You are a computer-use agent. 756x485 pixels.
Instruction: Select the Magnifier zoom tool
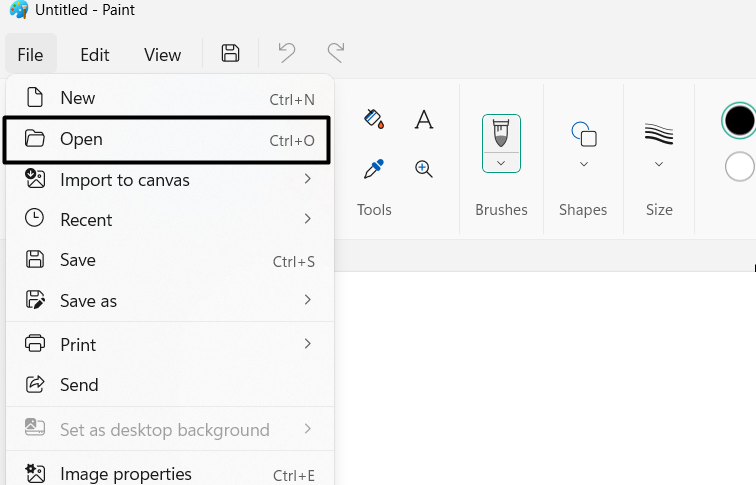[424, 169]
